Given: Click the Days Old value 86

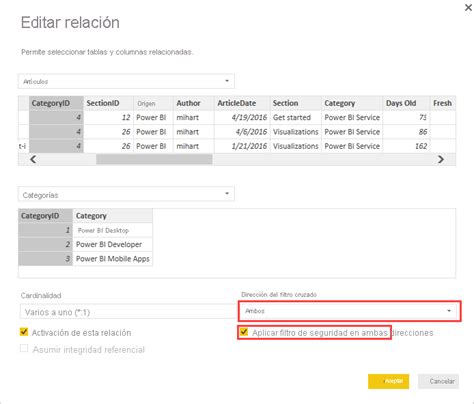Looking at the screenshot, I should (x=406, y=132).
